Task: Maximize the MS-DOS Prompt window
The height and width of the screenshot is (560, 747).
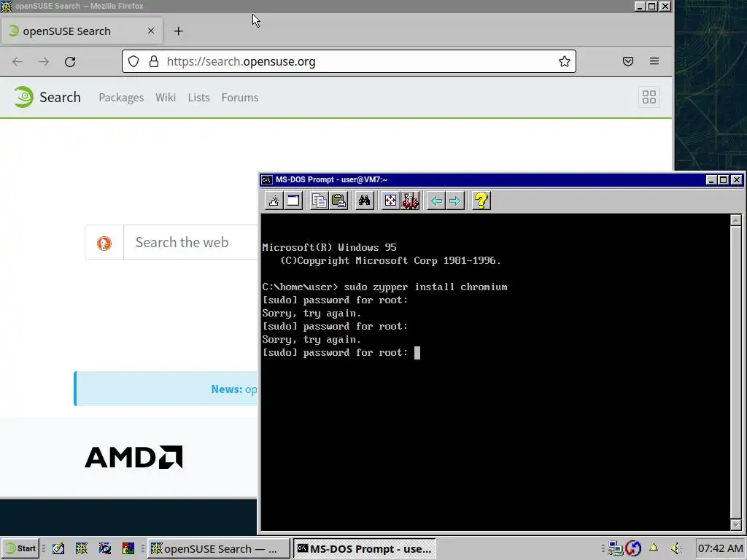Action: [724, 179]
